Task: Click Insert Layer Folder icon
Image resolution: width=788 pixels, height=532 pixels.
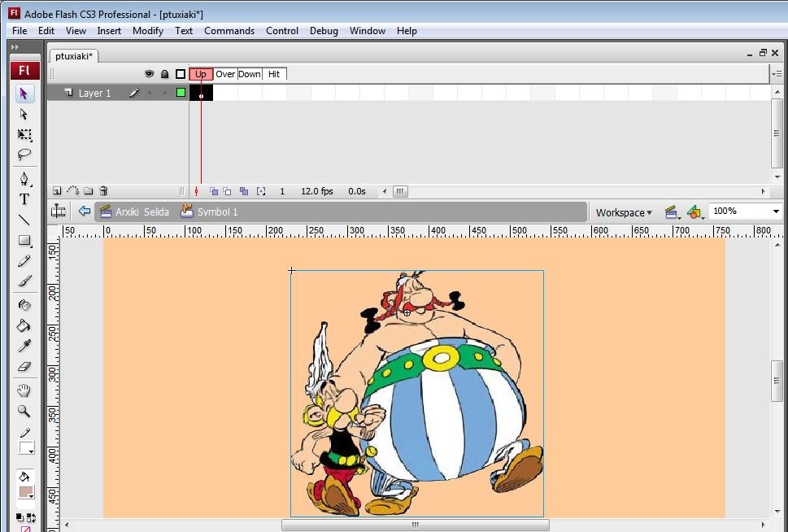Action: pos(89,191)
